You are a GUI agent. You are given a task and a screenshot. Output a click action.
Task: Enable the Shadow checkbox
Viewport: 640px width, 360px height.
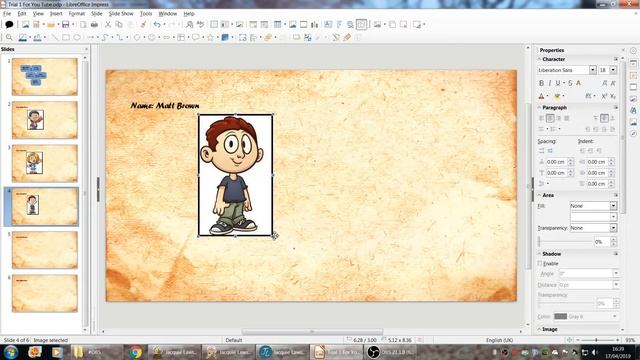[x=540, y=264]
